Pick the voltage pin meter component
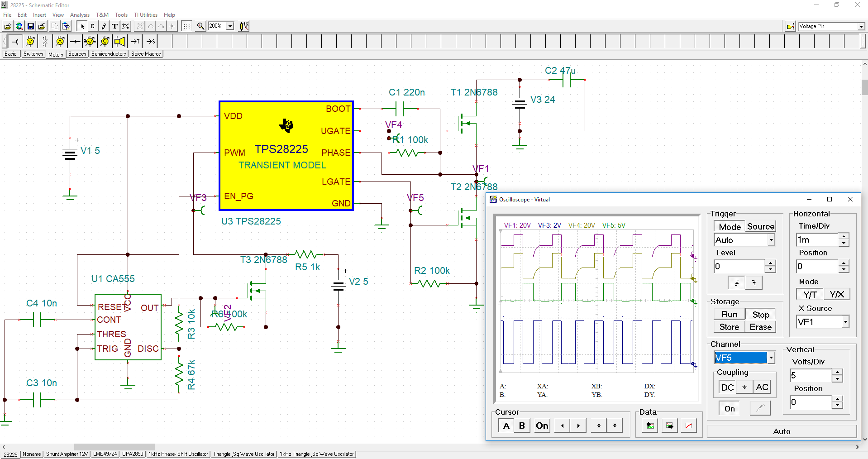 tap(15, 42)
